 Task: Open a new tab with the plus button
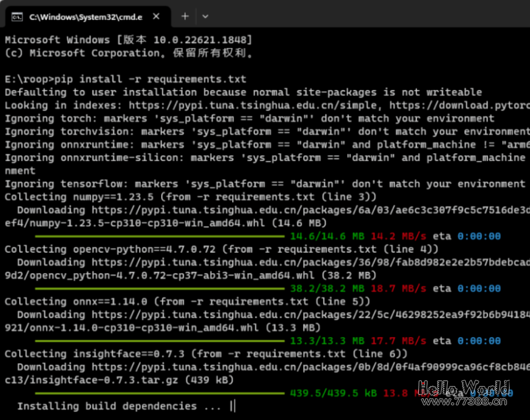click(185, 16)
